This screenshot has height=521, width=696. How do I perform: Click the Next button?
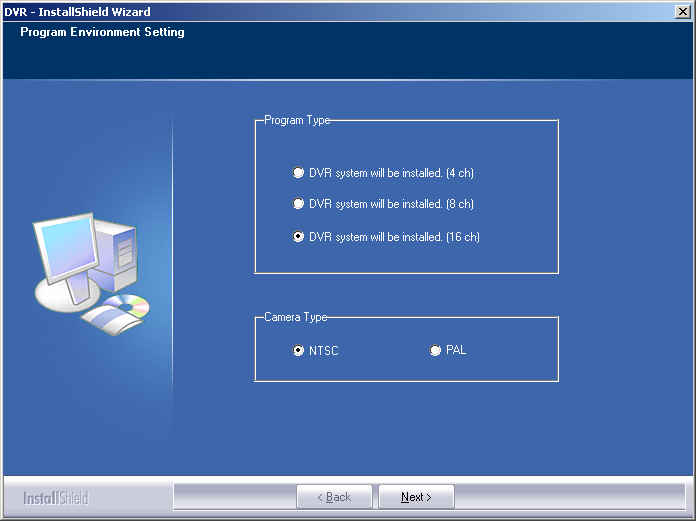416,497
